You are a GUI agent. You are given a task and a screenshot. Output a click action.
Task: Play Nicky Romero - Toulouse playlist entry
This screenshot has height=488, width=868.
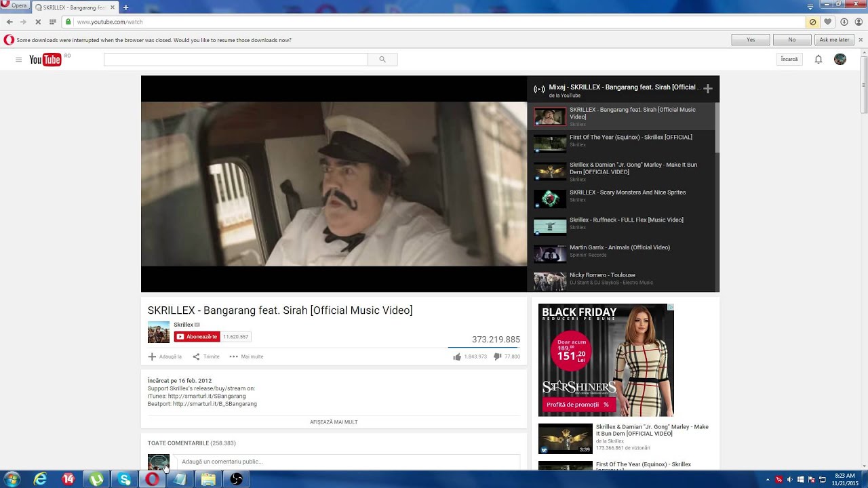(623, 281)
